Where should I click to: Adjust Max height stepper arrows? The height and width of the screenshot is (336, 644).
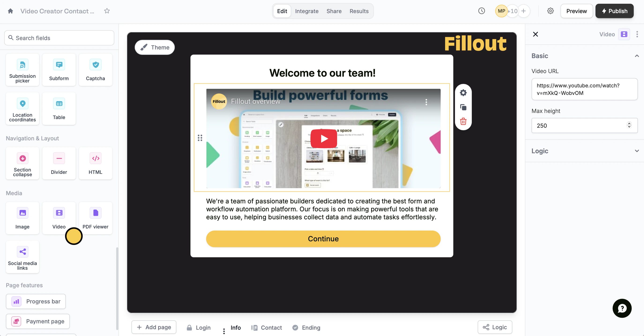pyautogui.click(x=629, y=125)
